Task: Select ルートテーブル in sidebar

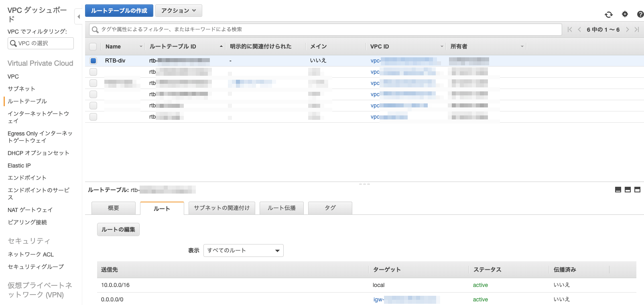Action: (x=27, y=101)
